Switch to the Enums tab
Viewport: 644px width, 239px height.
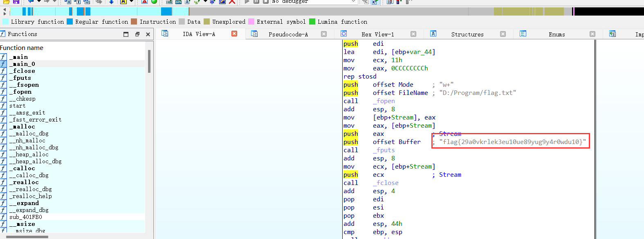pos(557,34)
